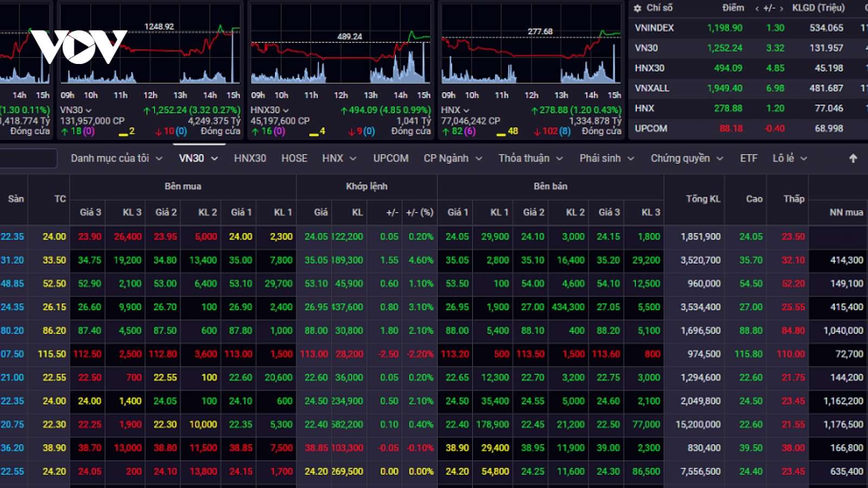Click the Cao price value 88.80
The image size is (868, 488).
[x=751, y=331]
